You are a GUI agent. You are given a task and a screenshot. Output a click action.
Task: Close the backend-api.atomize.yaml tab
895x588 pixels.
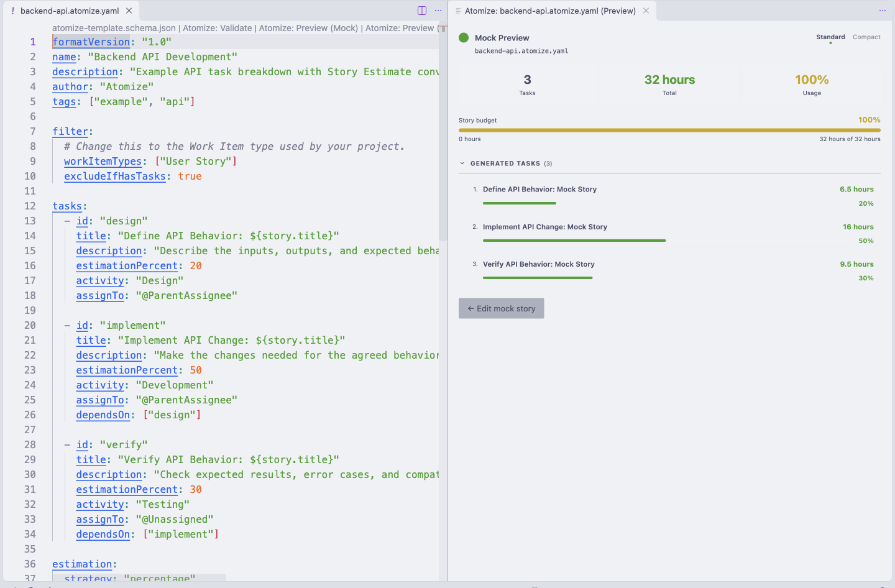pyautogui.click(x=129, y=11)
